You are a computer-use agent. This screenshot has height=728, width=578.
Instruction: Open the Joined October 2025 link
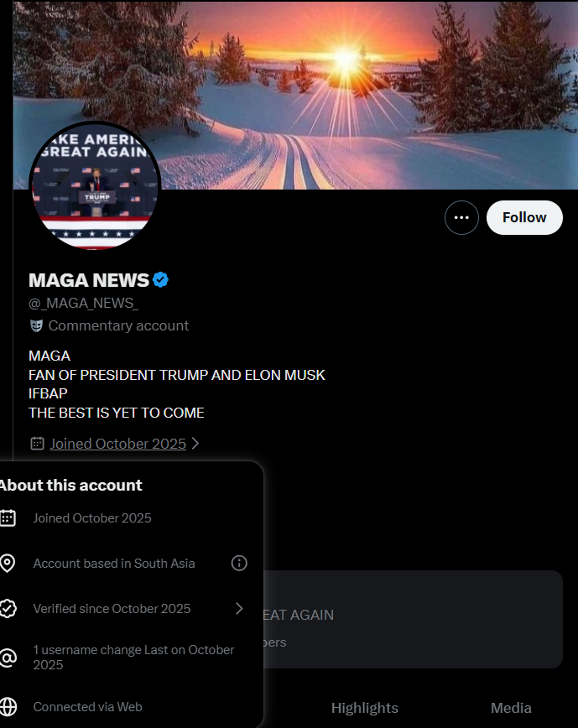click(118, 444)
